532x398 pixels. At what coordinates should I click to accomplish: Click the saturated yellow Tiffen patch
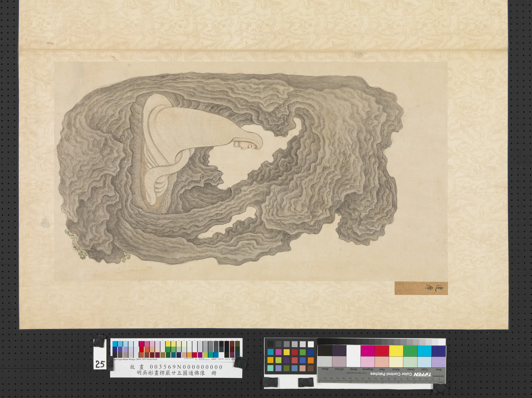[x=396, y=351]
